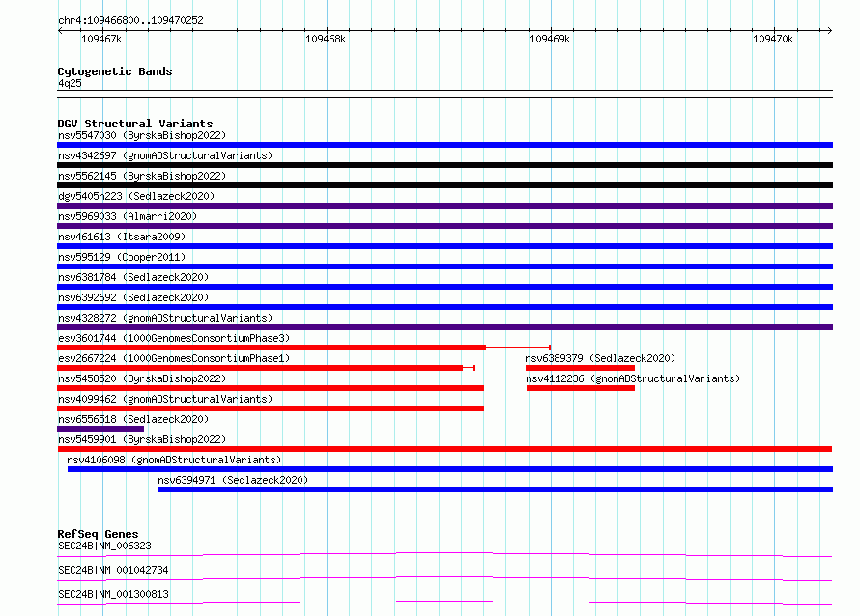Click the blue bar under nsv4106098
This screenshot has height=616, width=860.
click(450, 469)
